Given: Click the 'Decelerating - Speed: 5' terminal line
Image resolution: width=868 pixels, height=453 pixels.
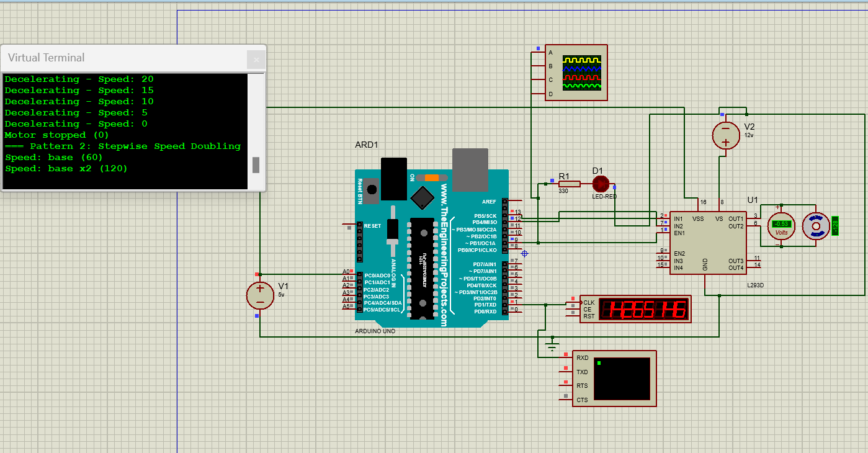Looking at the screenshot, I should (x=76, y=112).
